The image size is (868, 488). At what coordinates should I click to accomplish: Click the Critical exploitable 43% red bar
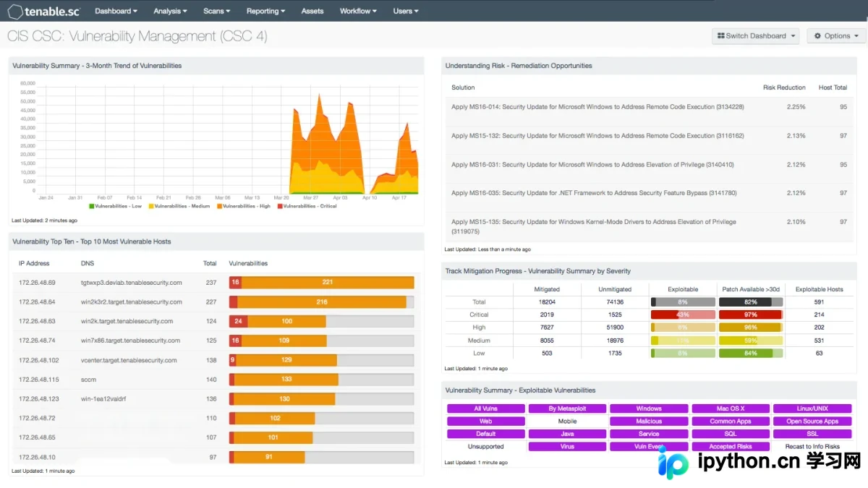point(683,314)
